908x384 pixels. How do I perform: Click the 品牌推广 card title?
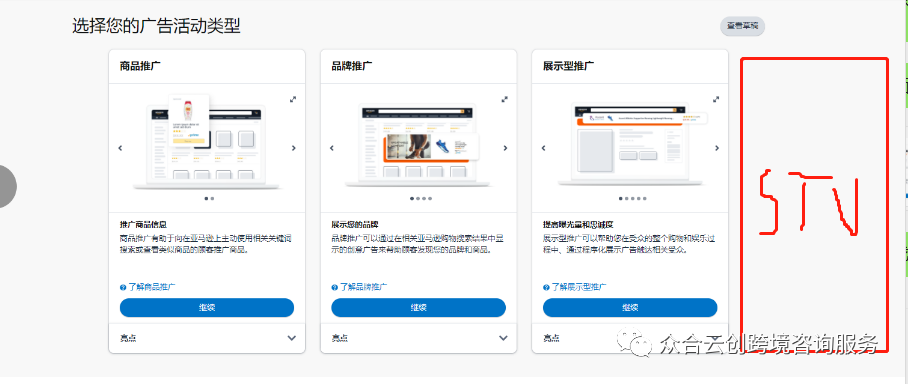coord(352,65)
